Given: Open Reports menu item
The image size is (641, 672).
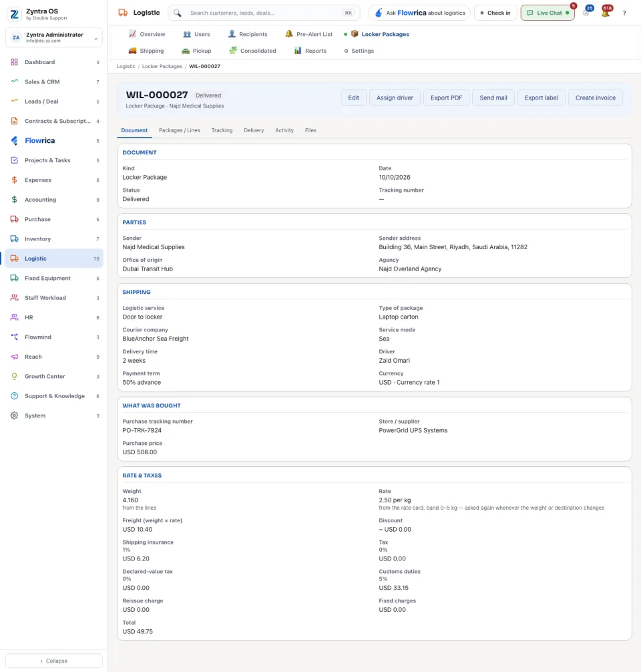Looking at the screenshot, I should click(x=310, y=51).
